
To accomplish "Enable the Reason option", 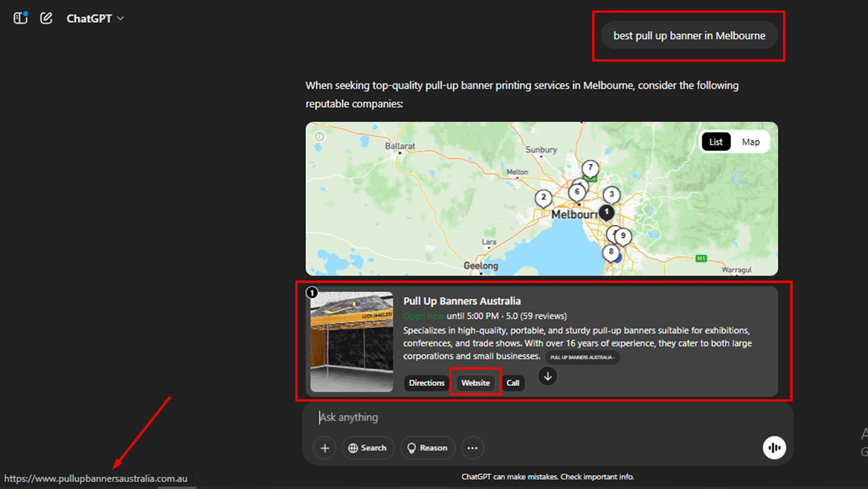I will 427,448.
